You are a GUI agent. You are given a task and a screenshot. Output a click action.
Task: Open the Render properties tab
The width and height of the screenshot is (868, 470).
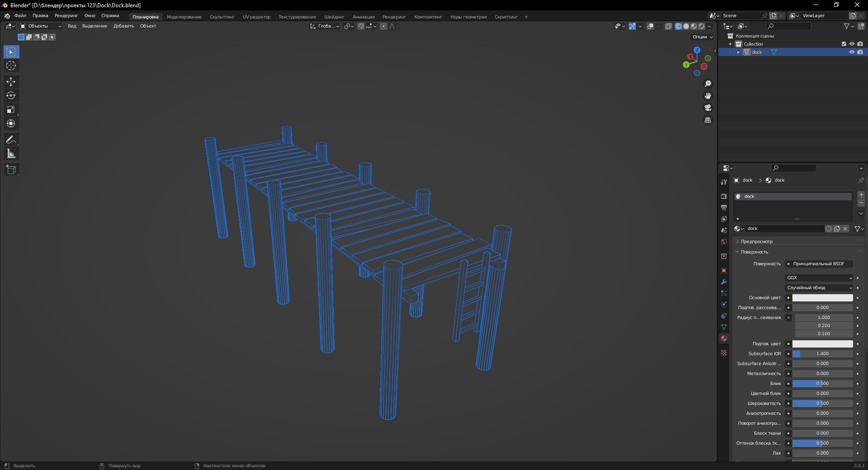click(724, 196)
